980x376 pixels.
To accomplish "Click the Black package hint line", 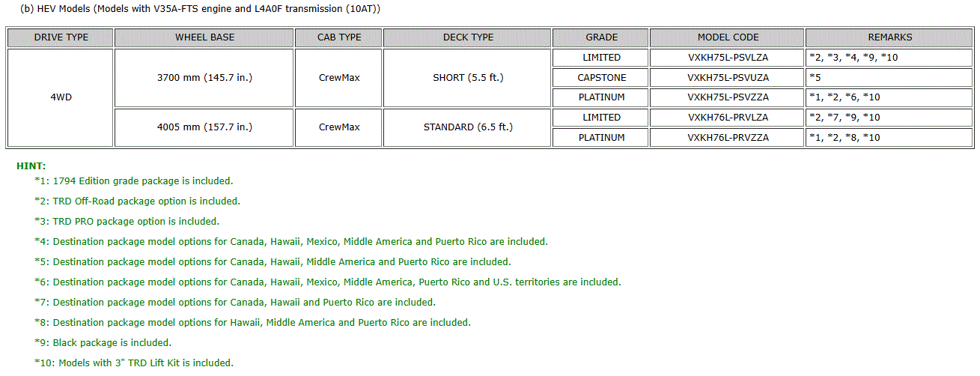I will pyautogui.click(x=103, y=343).
